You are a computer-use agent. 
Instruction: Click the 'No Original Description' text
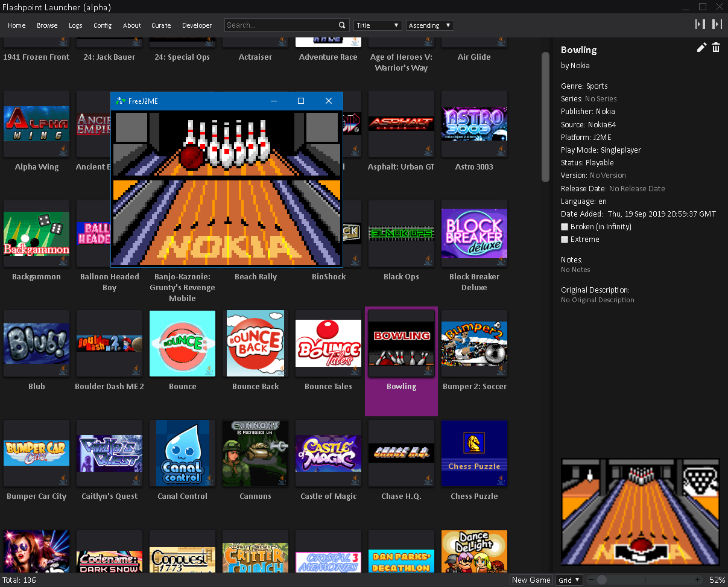(x=598, y=300)
